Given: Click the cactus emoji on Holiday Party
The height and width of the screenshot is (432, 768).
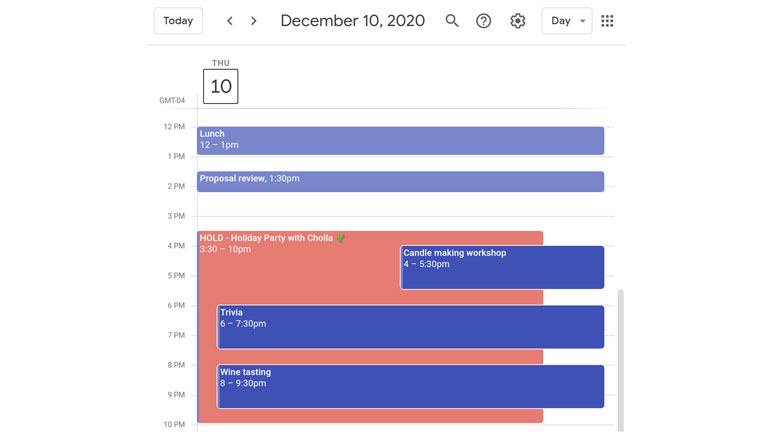Looking at the screenshot, I should click(x=341, y=238).
